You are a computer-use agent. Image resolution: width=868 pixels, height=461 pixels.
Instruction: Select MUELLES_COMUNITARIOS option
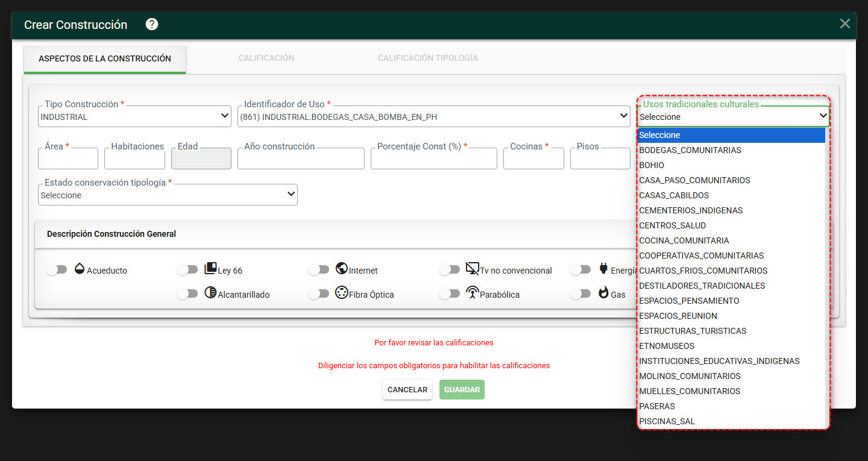(x=731, y=391)
